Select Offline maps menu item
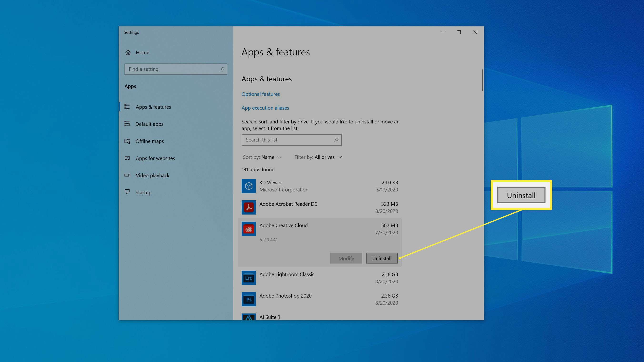This screenshot has height=362, width=644. click(x=149, y=141)
